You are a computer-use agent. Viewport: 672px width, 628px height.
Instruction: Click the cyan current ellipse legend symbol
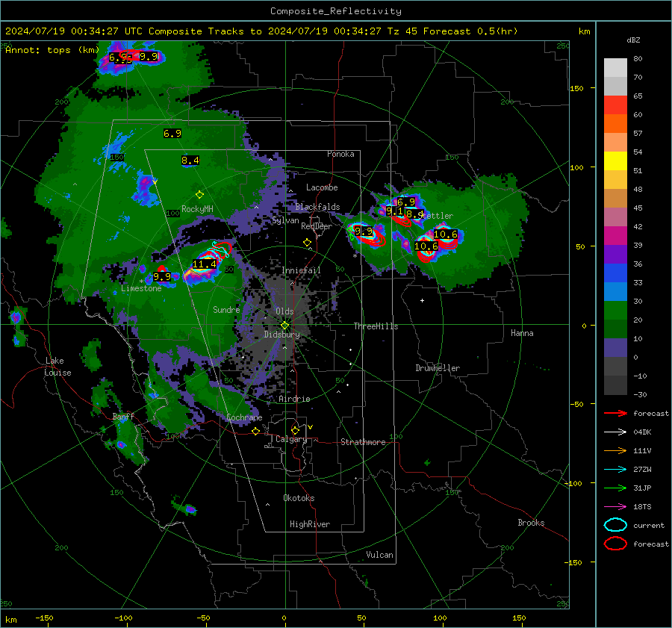[615, 525]
